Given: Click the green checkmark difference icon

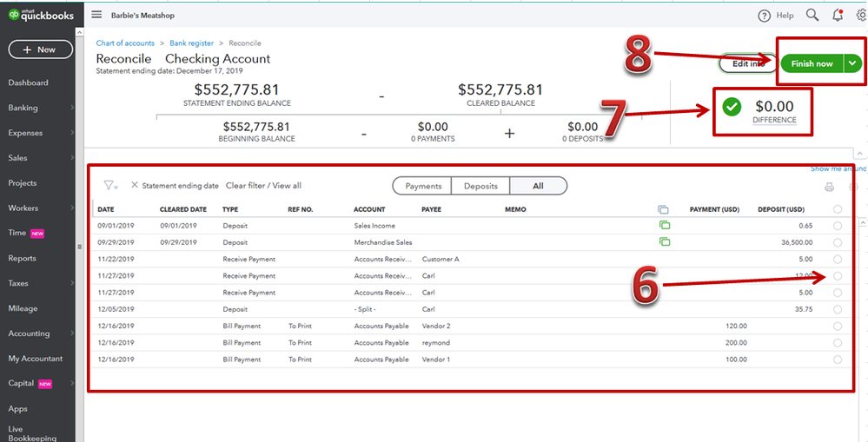Looking at the screenshot, I should pos(732,107).
